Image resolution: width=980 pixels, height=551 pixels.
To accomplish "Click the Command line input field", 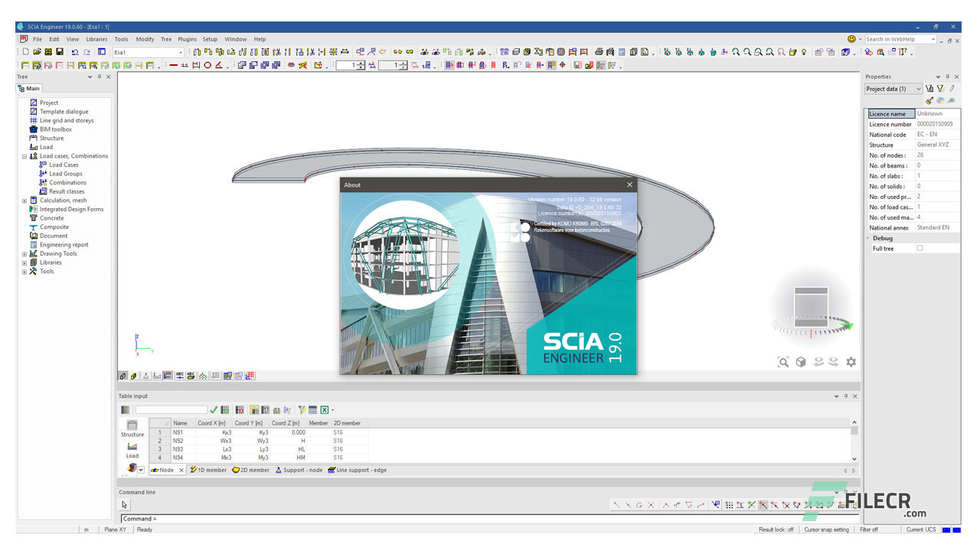I will click(x=490, y=519).
